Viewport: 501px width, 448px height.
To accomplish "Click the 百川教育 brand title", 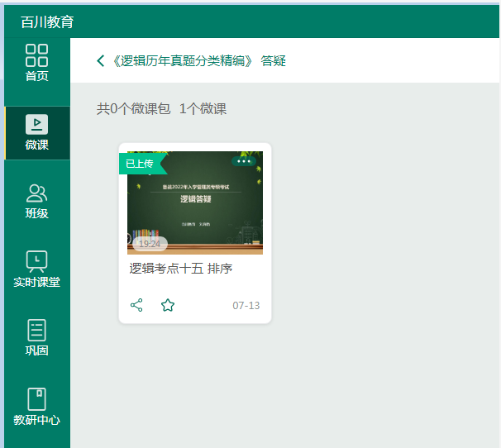I will [48, 22].
